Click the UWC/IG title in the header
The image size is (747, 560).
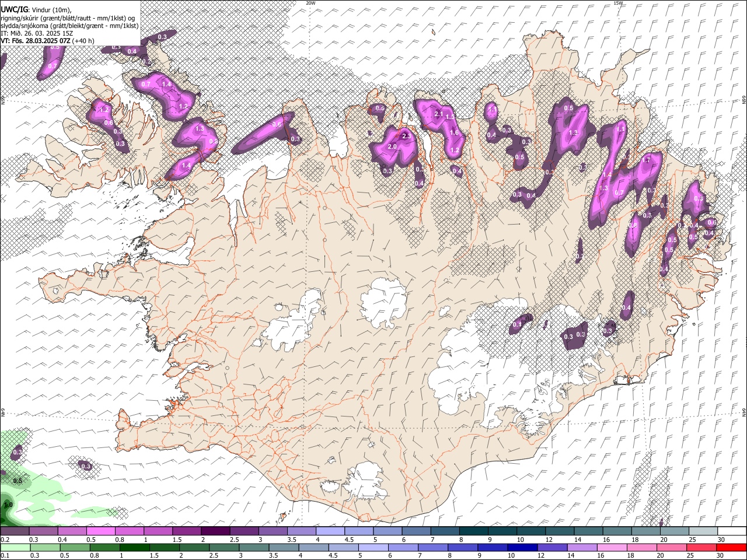click(x=14, y=9)
